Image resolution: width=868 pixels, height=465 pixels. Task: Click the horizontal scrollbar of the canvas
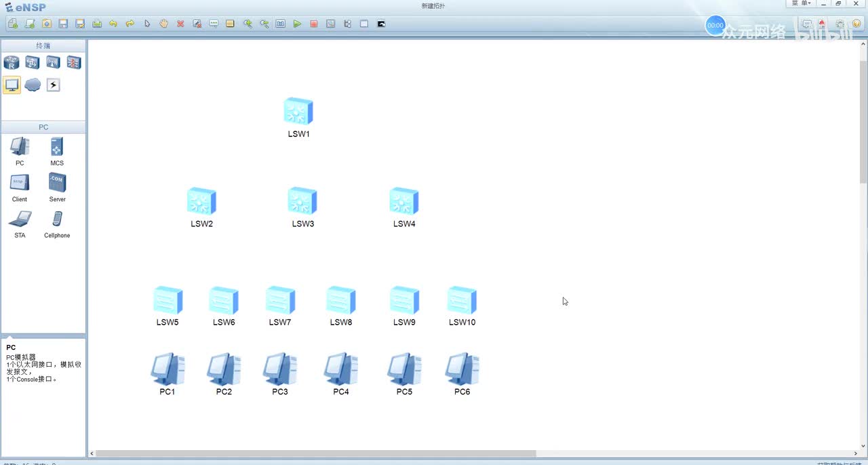pos(316,453)
